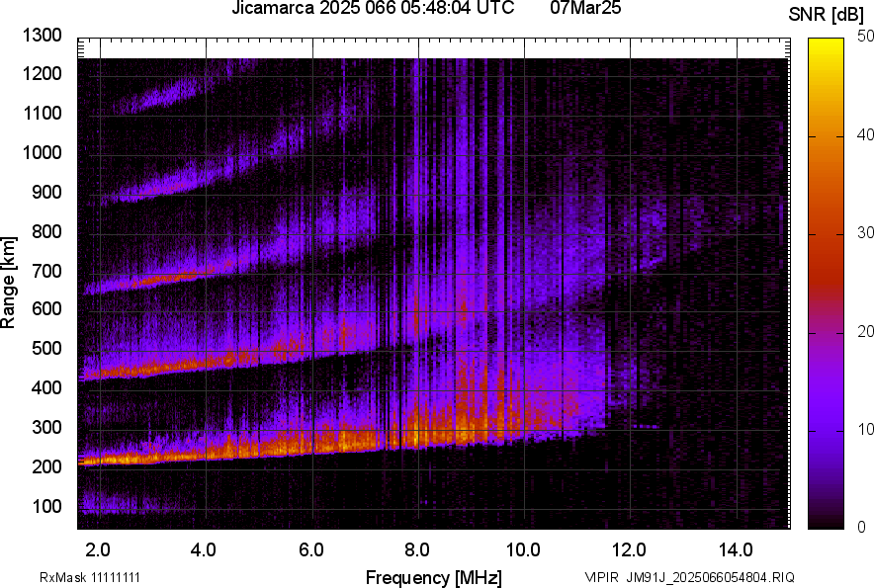Click the 12.0 tick on the frequency axis
Screen dimensions: 874x588
630,548
